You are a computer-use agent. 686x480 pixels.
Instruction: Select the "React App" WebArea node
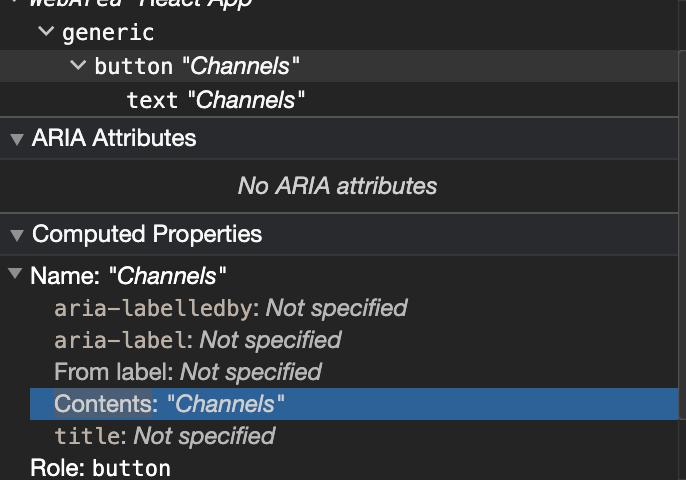tap(140, 3)
